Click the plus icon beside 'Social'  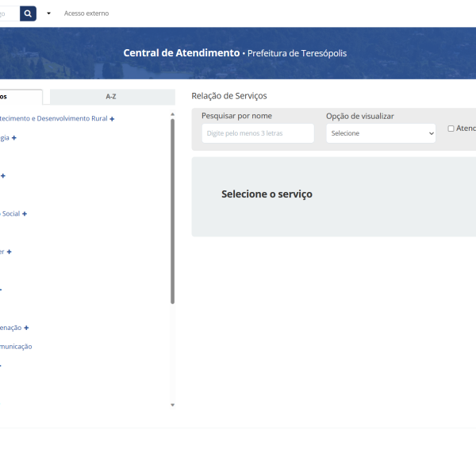25,214
